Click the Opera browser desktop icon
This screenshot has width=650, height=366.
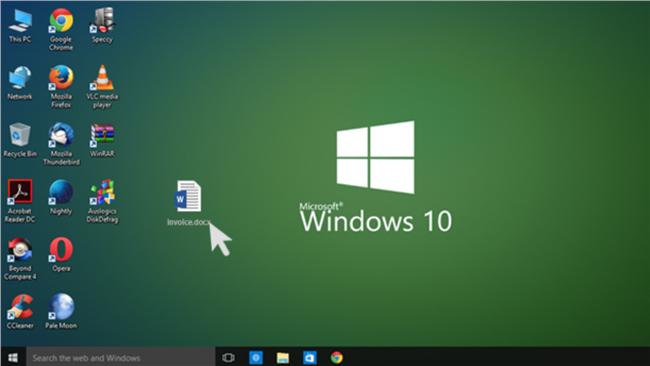[x=61, y=254]
